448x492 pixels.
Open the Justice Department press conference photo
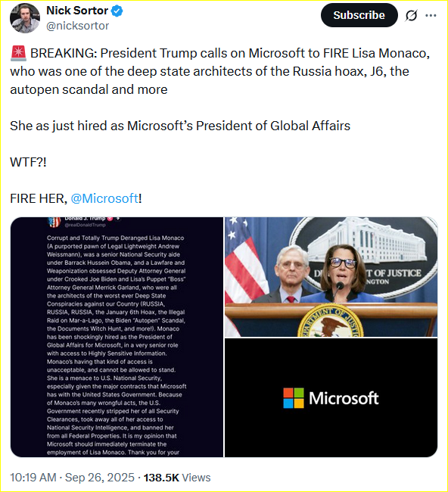[331, 277]
